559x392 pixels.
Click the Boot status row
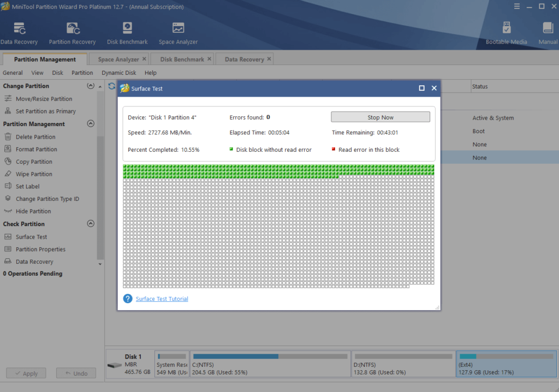[478, 131]
